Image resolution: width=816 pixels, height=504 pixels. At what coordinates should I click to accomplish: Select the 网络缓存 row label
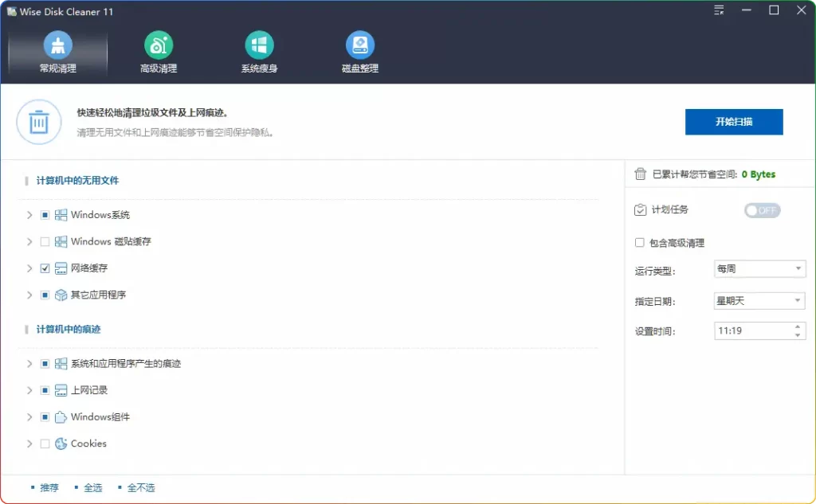89,268
